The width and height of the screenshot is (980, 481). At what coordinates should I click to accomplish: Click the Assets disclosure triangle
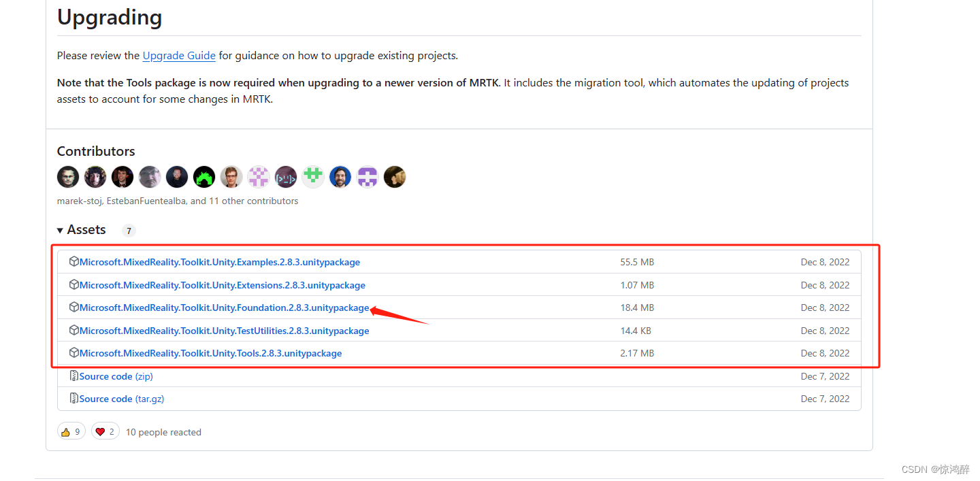60,230
